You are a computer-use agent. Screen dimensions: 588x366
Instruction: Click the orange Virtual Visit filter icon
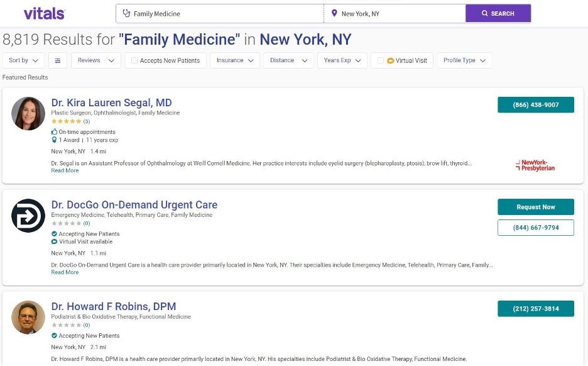[390, 60]
